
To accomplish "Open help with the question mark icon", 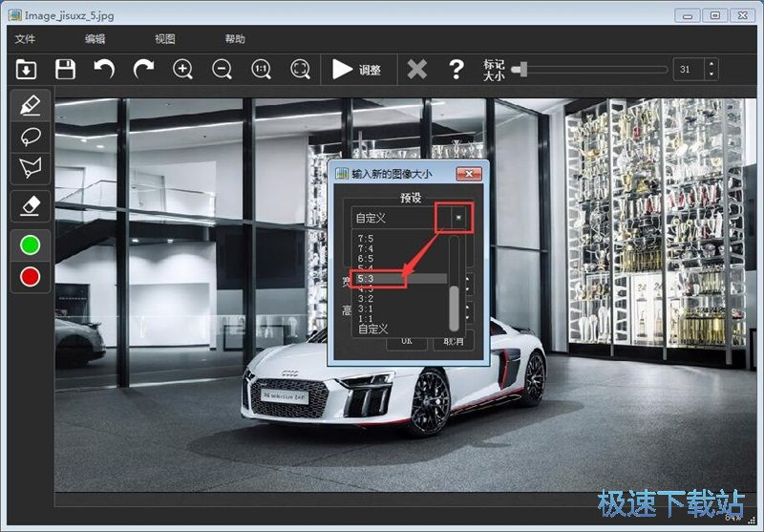I will pos(456,69).
